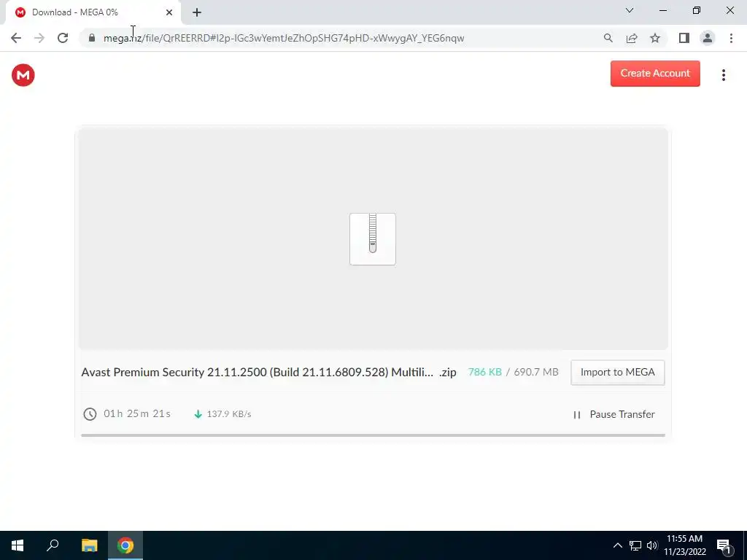Open the notification center icon
The width and height of the screenshot is (747, 560).
[724, 546]
